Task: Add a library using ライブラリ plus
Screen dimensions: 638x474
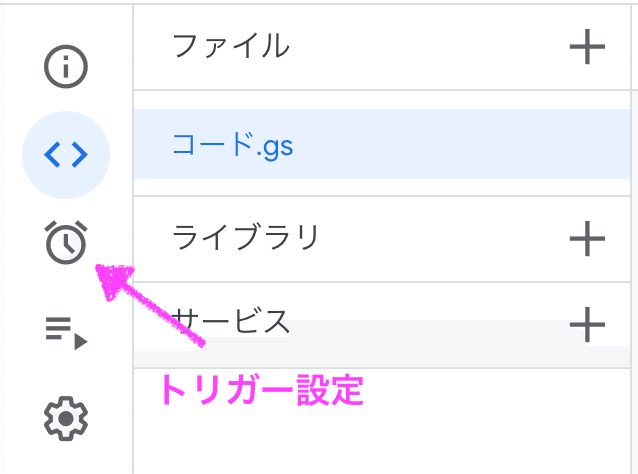Action: pos(587,239)
